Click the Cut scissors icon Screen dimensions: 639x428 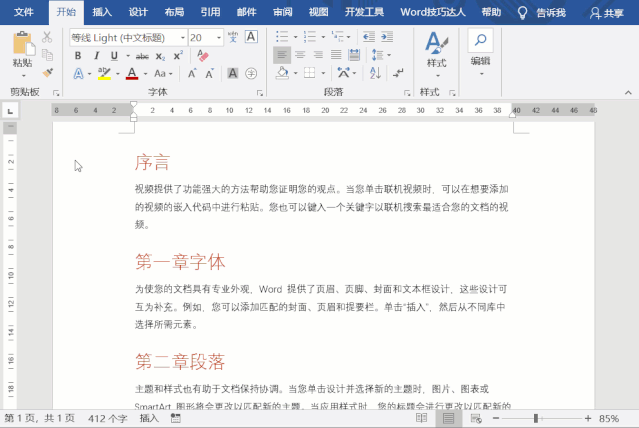(x=47, y=37)
